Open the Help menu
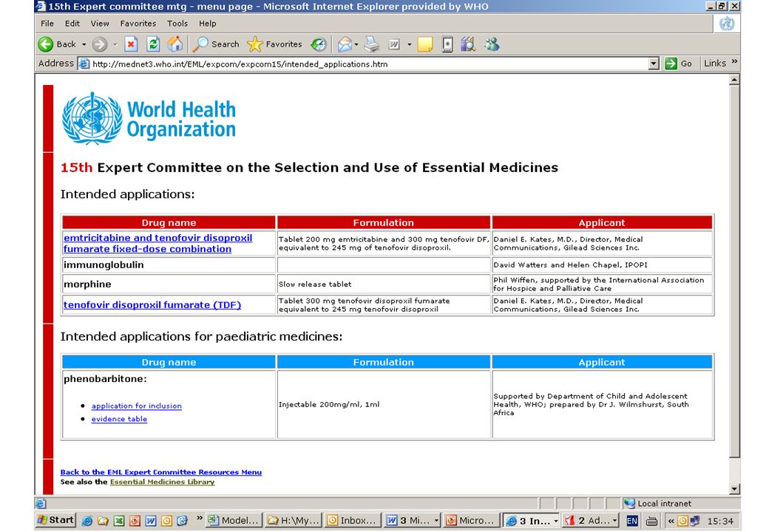The image size is (769, 532). (207, 24)
